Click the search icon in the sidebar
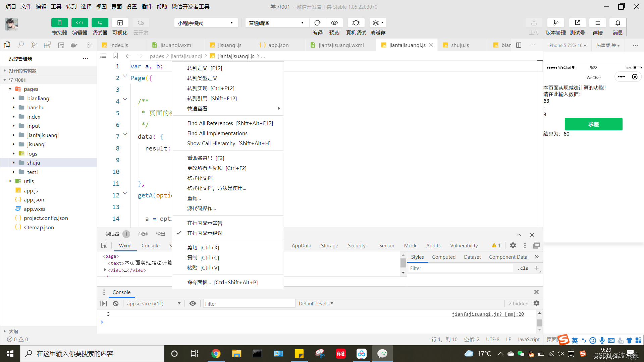 point(21,45)
